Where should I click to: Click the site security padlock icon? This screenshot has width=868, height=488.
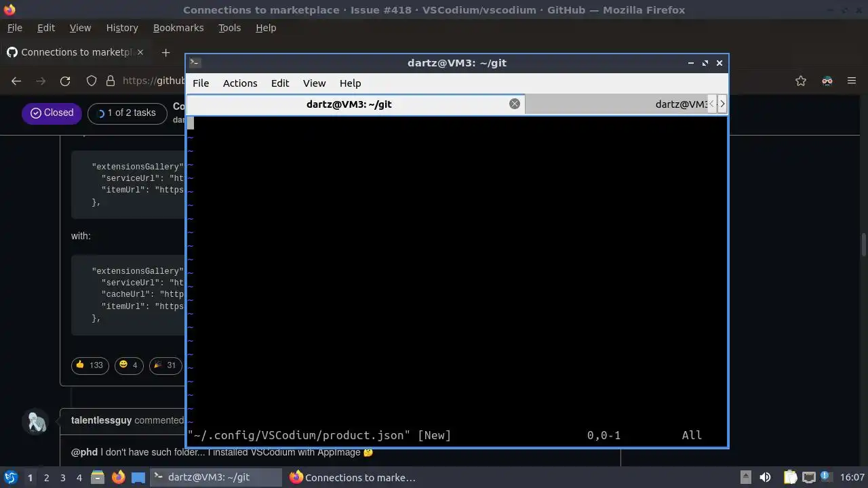pyautogui.click(x=111, y=81)
